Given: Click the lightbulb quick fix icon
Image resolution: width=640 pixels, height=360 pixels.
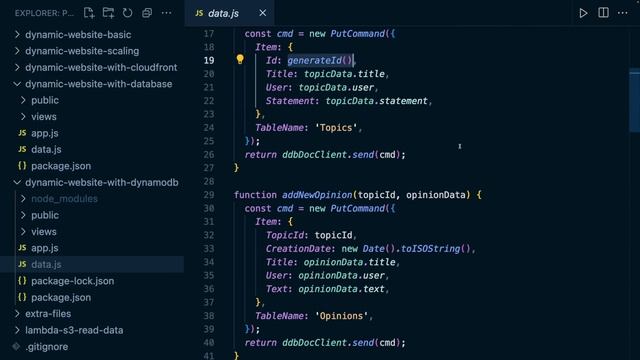Looking at the screenshot, I should 240,60.
